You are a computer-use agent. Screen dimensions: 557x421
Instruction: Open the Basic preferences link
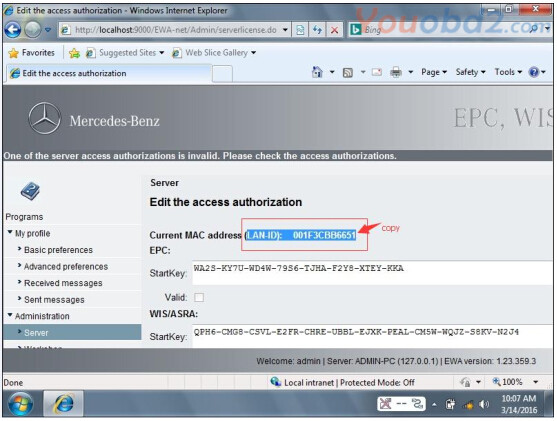pos(58,250)
